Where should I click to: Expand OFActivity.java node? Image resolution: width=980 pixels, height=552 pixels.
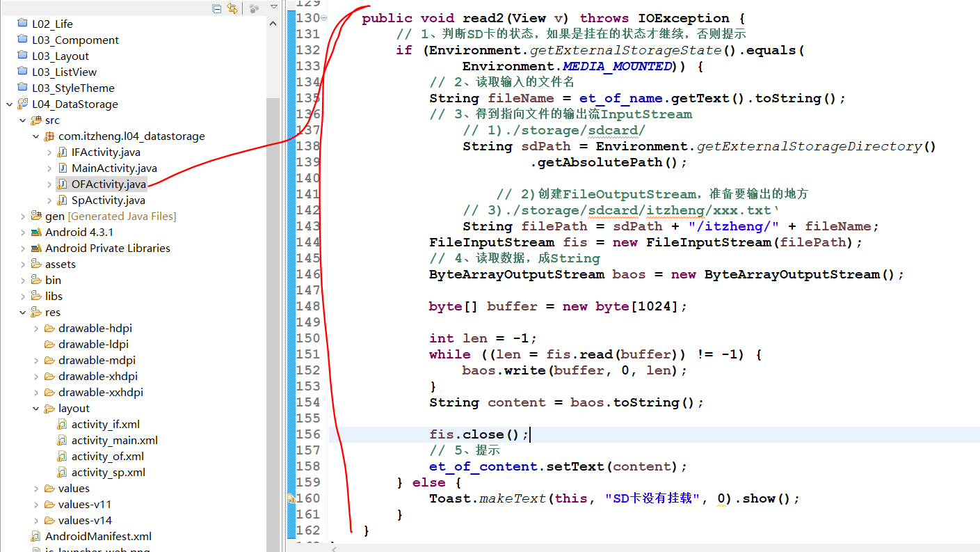pos(49,184)
